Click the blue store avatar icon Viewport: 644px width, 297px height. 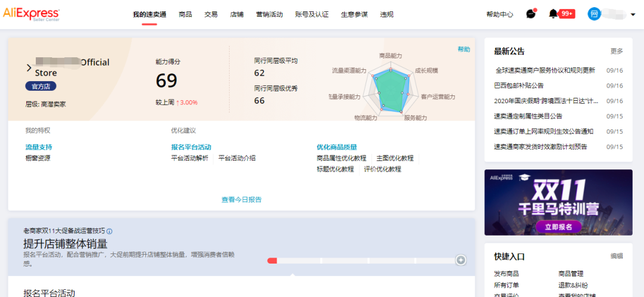click(x=594, y=14)
